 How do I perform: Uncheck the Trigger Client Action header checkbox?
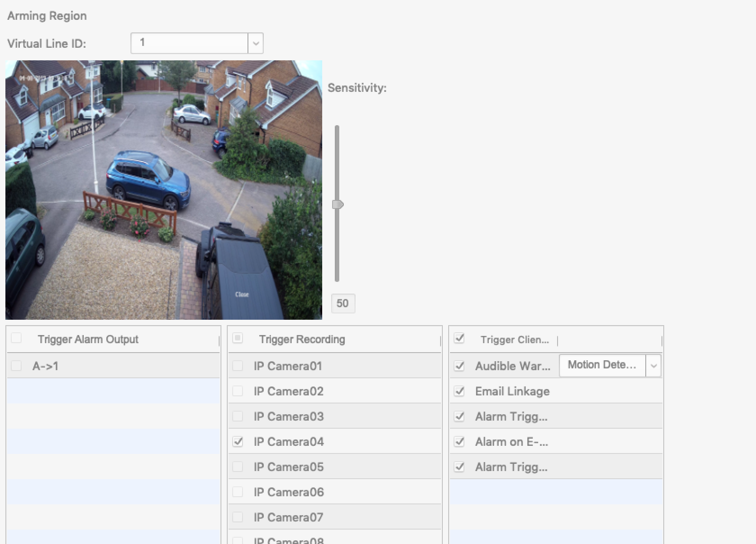(459, 338)
